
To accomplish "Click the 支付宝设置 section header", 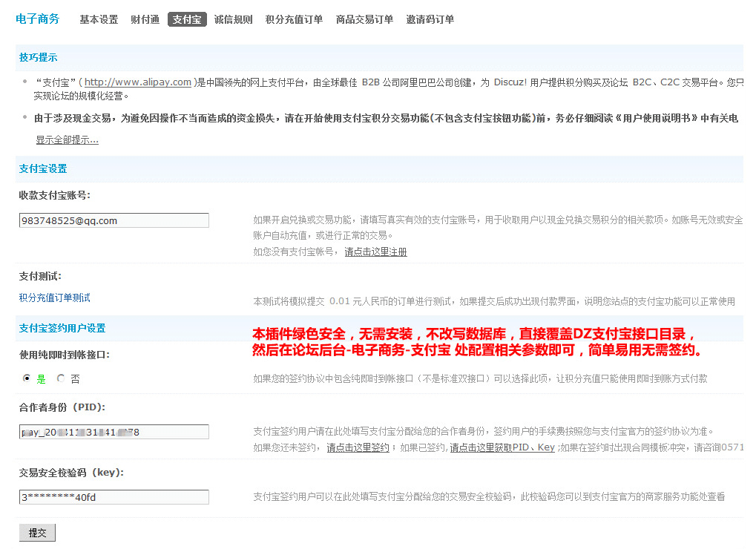I will [43, 168].
